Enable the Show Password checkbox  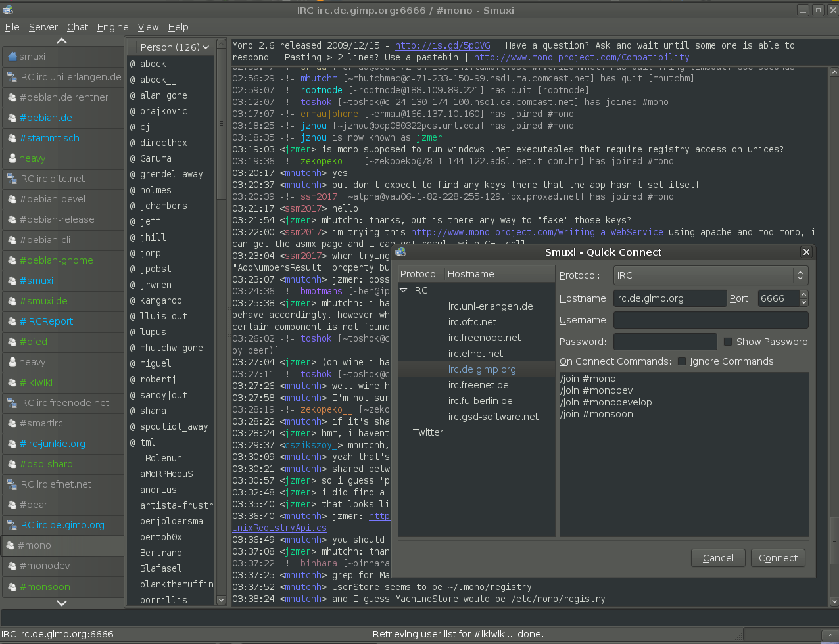click(728, 342)
